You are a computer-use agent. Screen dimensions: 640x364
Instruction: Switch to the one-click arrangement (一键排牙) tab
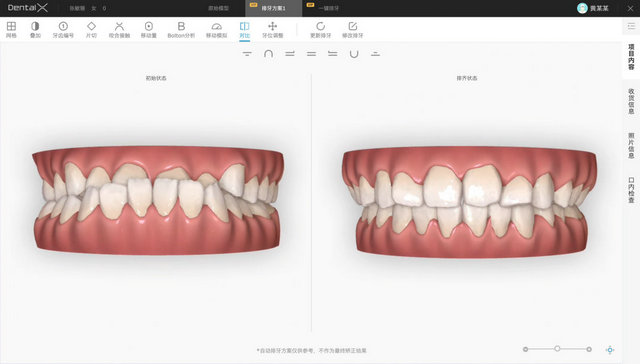pos(329,8)
